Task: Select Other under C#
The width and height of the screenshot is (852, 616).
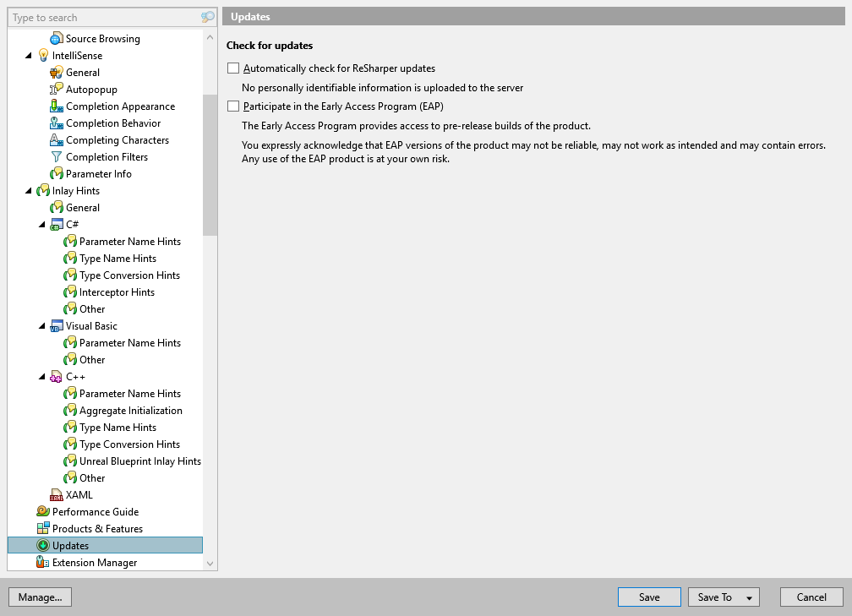Action: point(92,309)
